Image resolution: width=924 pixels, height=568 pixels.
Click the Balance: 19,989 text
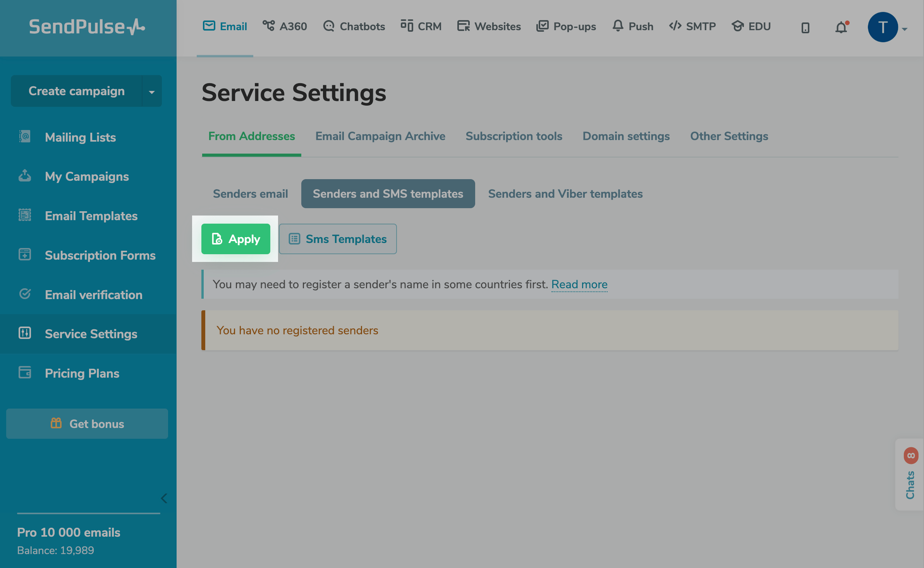(55, 550)
